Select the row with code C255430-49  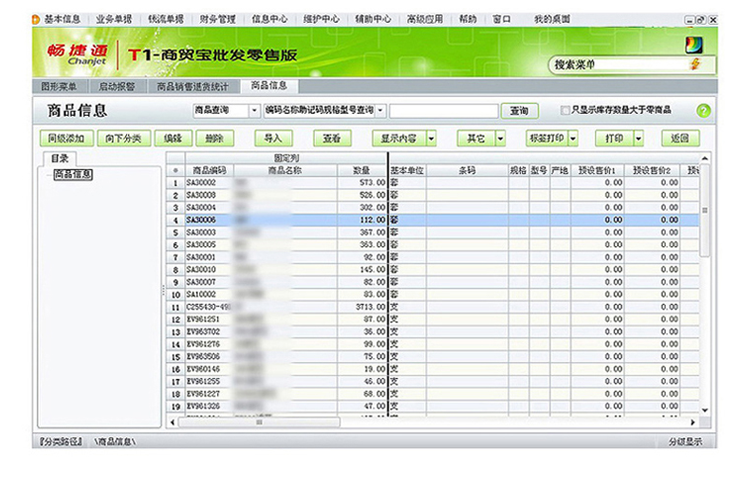433,307
